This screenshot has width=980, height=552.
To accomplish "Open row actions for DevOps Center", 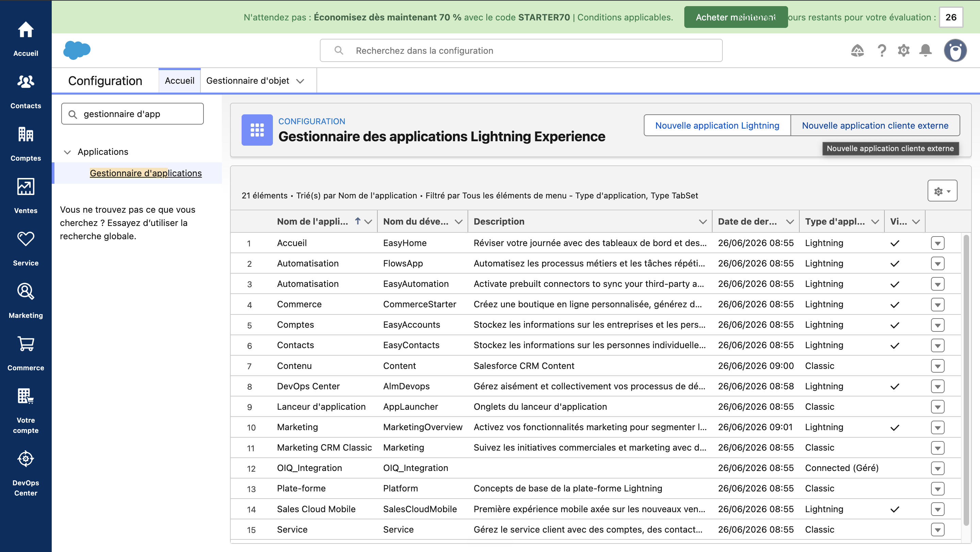I will tap(937, 386).
